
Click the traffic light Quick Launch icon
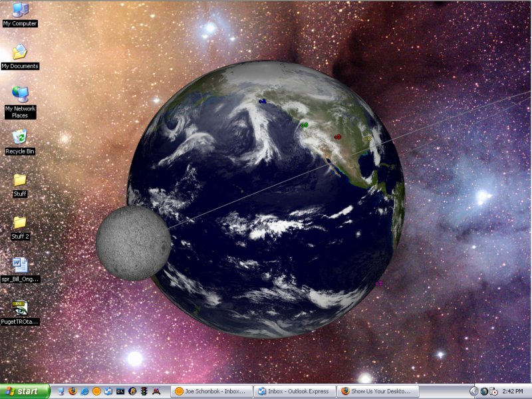click(x=144, y=392)
